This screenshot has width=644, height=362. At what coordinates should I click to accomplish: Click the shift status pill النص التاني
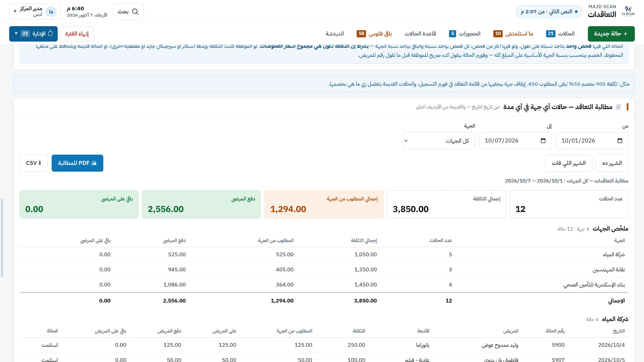(x=549, y=12)
